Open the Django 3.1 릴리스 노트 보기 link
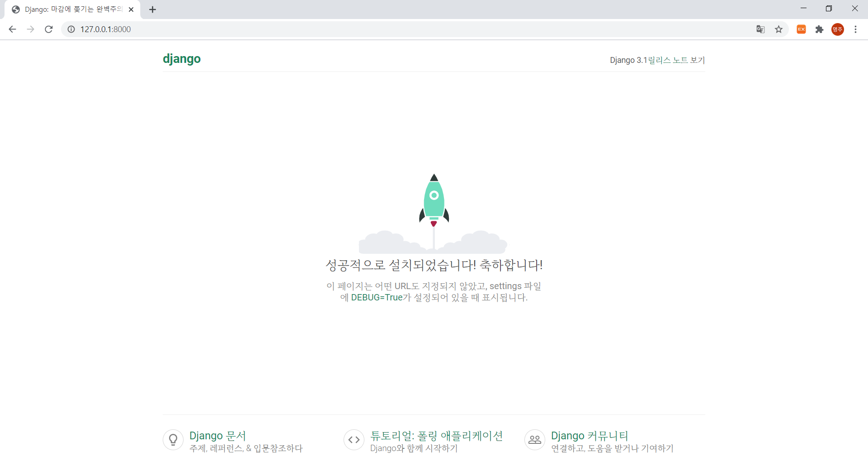 tap(657, 60)
